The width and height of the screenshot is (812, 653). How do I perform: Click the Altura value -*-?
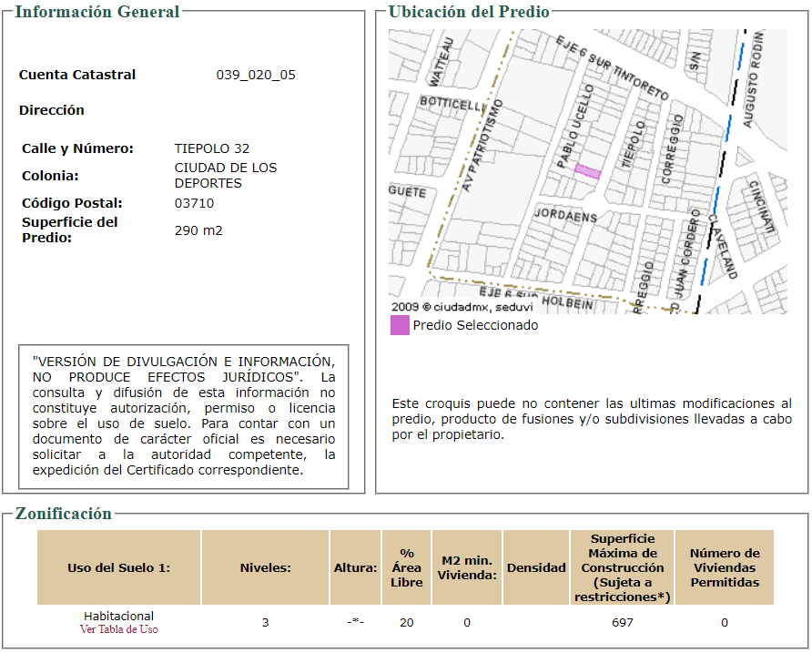tap(355, 621)
